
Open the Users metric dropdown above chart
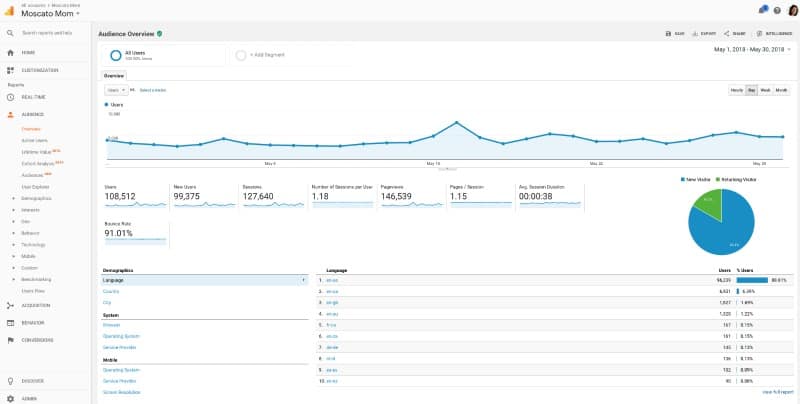[x=116, y=90]
